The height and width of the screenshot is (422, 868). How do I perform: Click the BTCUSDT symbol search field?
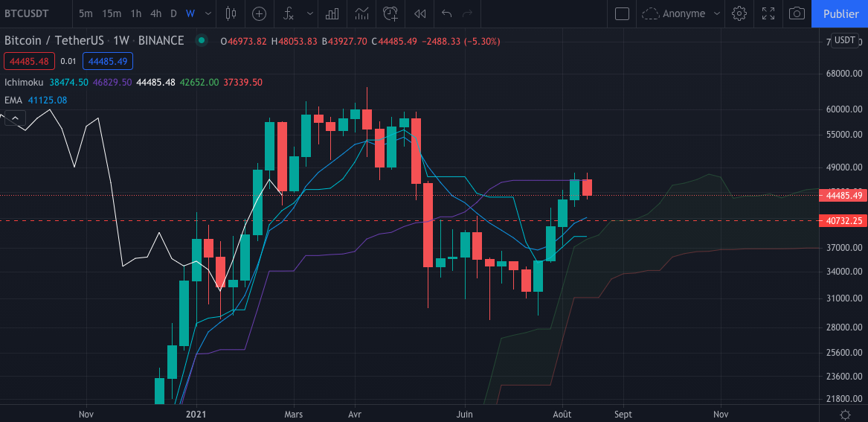click(31, 13)
